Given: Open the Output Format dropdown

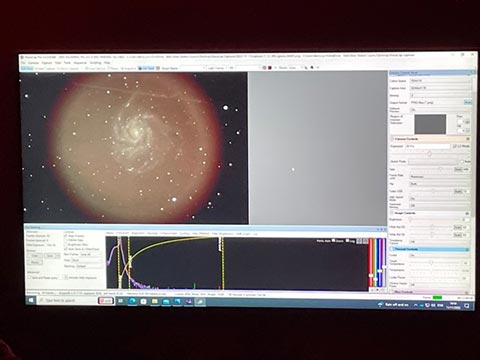Looking at the screenshot, I should coord(436,103).
